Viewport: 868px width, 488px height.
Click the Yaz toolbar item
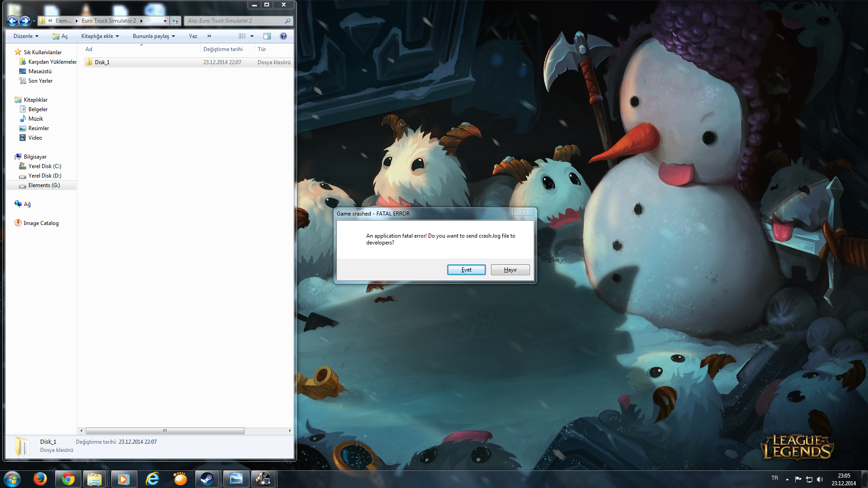(193, 36)
